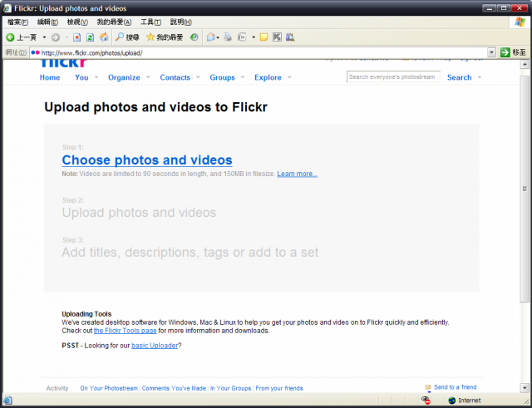Click the page icon in status bar
The height and width of the screenshot is (408, 532).
(x=7, y=401)
